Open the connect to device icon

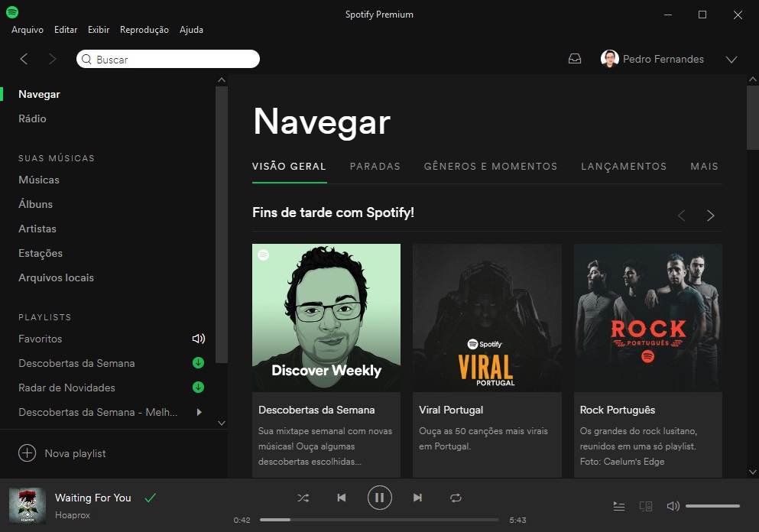coord(646,506)
